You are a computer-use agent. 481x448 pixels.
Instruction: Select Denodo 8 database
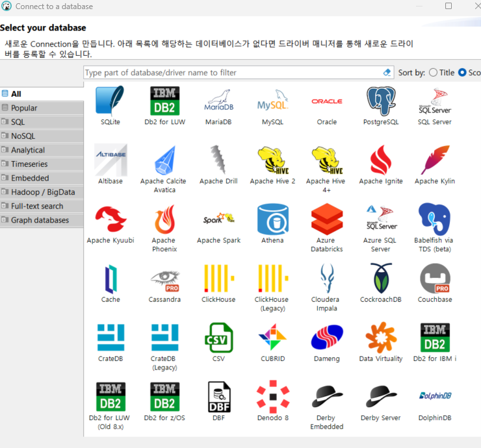point(273,397)
